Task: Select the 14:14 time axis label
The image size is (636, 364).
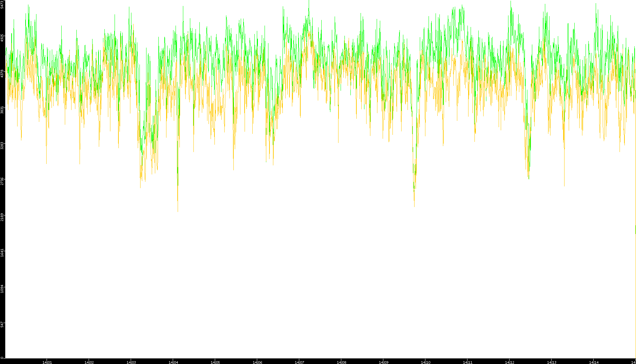Action: [594, 362]
